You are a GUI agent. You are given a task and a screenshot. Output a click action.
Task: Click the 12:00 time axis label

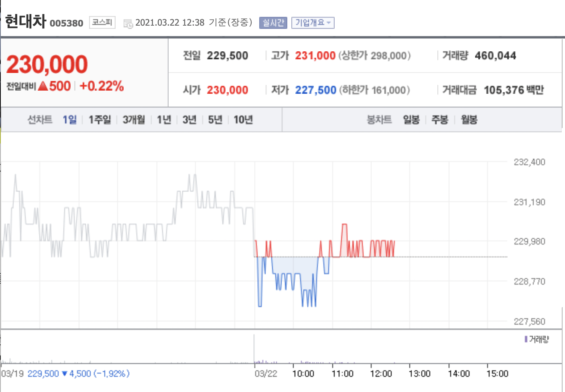tap(381, 374)
